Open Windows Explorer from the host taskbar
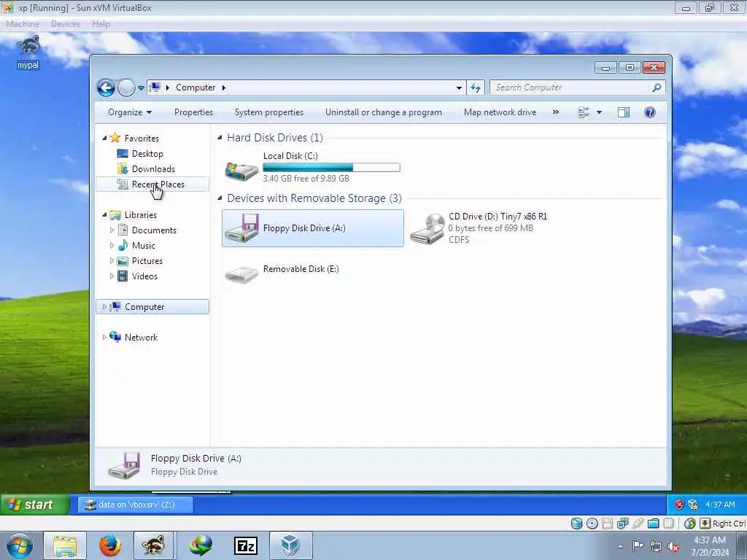Image resolution: width=747 pixels, height=560 pixels. click(65, 545)
